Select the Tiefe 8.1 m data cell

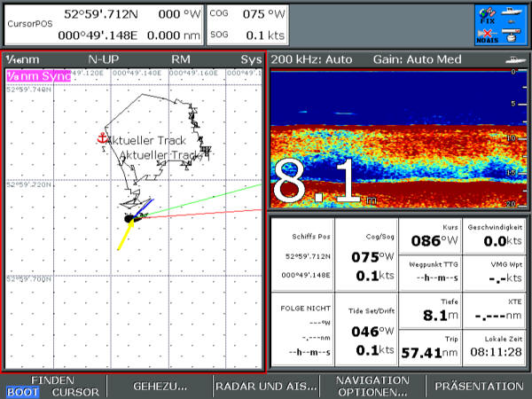[432, 309]
